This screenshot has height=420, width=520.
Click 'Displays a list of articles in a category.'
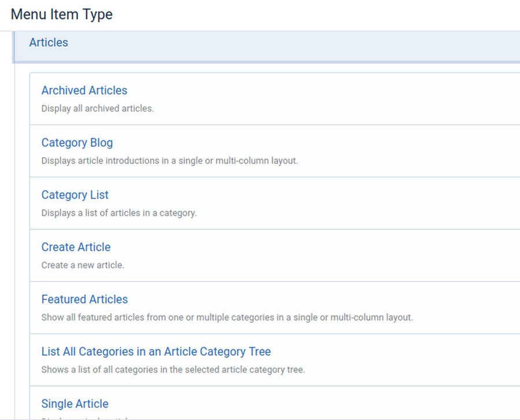[118, 213]
